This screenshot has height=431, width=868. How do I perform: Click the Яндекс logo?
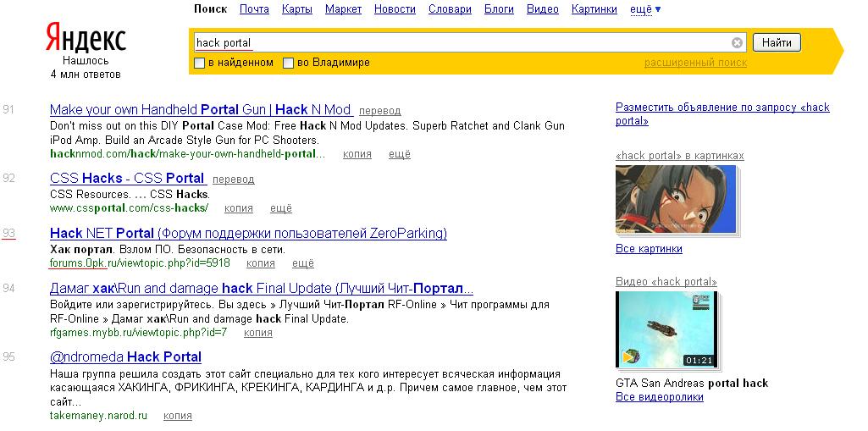click(86, 37)
